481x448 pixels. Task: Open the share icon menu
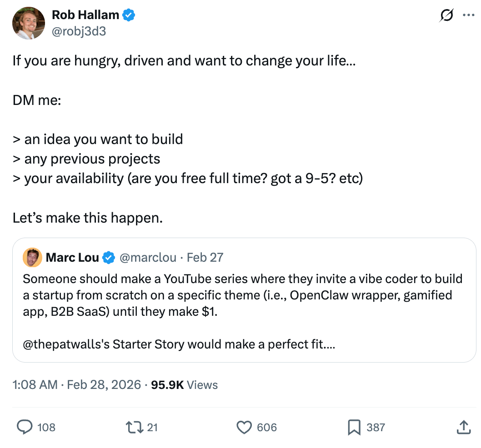pos(463,427)
